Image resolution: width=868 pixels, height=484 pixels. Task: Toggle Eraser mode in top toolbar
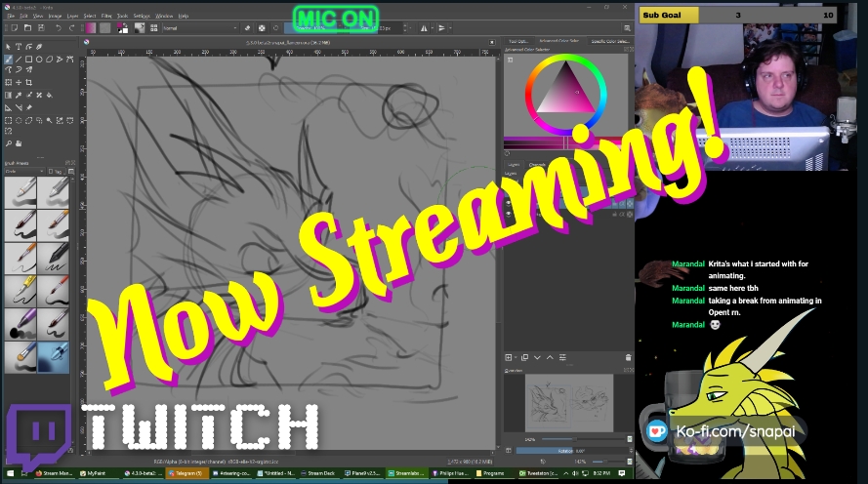247,28
